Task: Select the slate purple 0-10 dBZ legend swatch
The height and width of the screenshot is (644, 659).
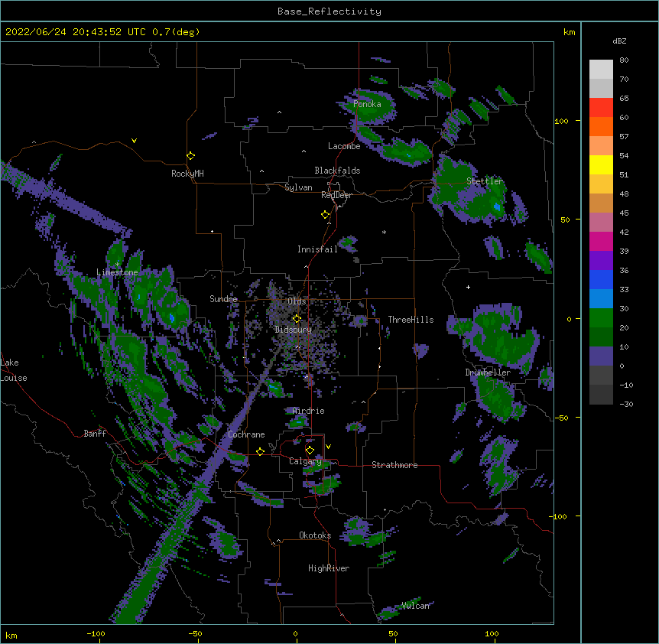Action: (x=601, y=356)
